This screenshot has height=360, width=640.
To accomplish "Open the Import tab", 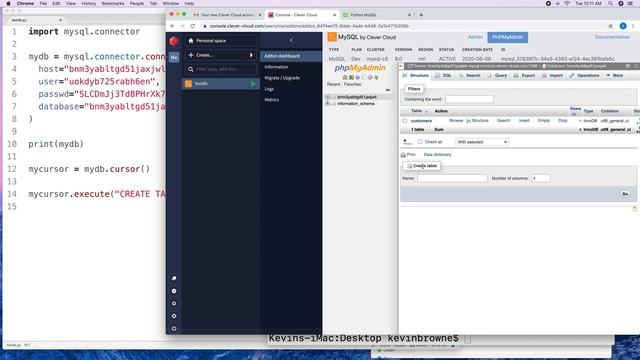I will pyautogui.click(x=552, y=76).
